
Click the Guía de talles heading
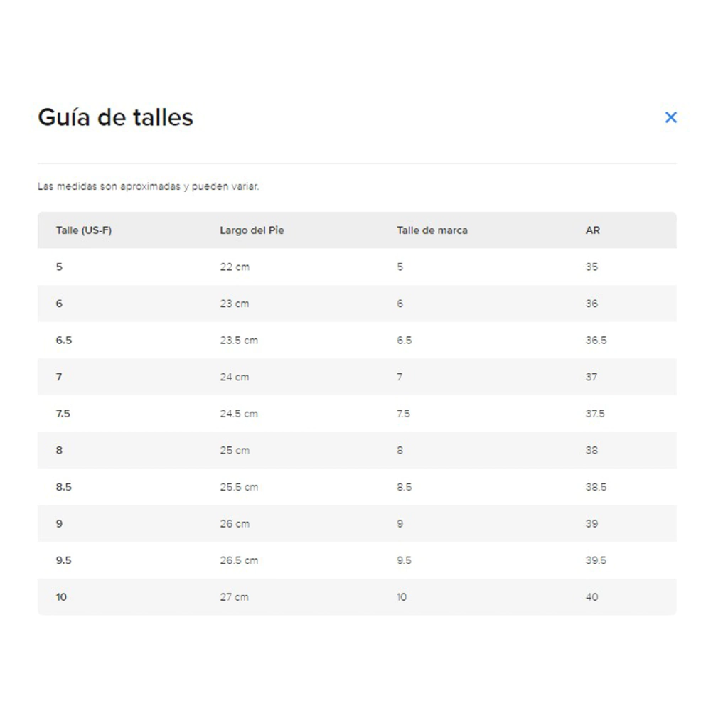[x=115, y=117]
